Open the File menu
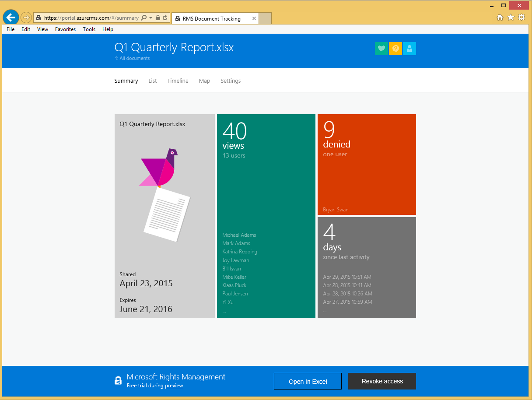Viewport: 532px width, 400px height. (10, 29)
